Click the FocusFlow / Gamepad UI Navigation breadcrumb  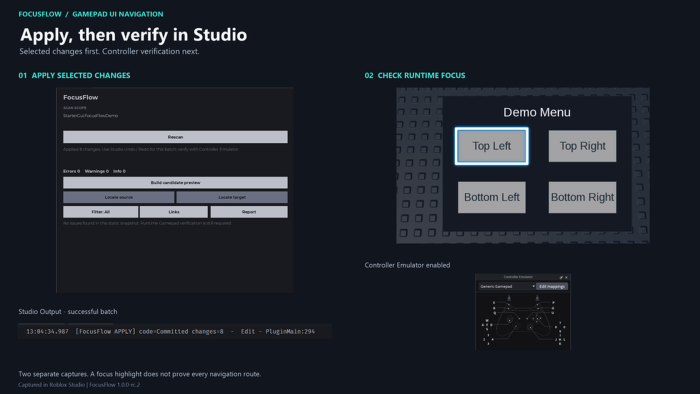pyautogui.click(x=91, y=14)
